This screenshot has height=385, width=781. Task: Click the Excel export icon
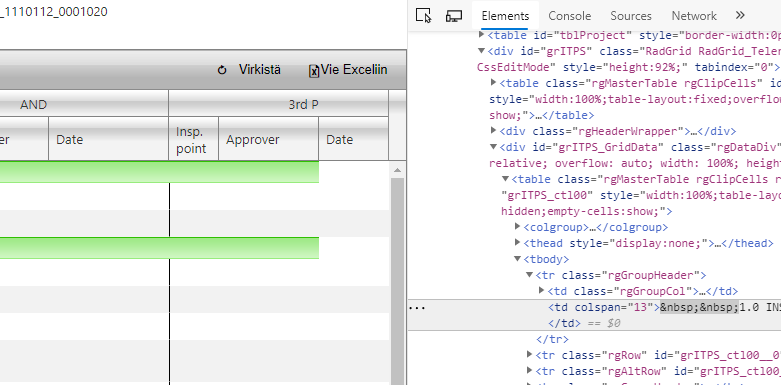coord(314,71)
